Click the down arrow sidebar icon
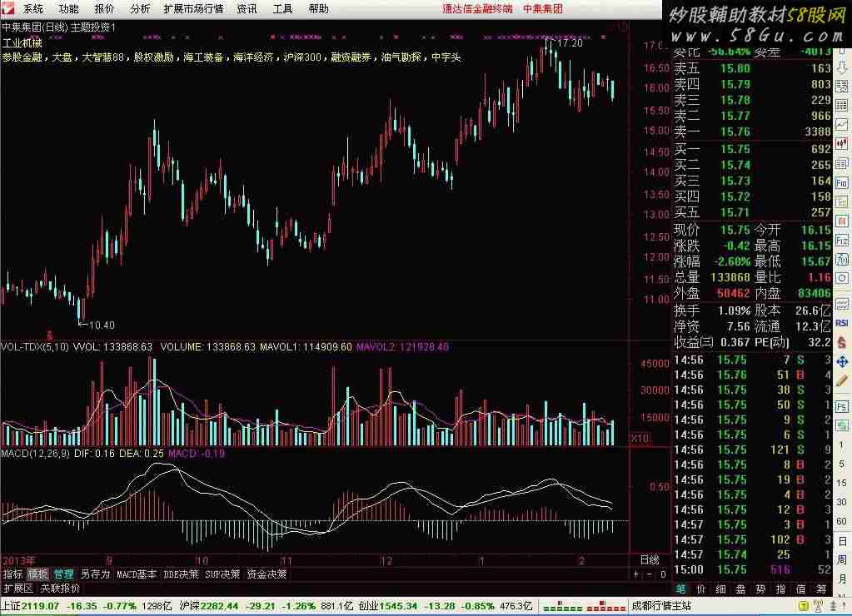852x616 pixels. (x=842, y=68)
